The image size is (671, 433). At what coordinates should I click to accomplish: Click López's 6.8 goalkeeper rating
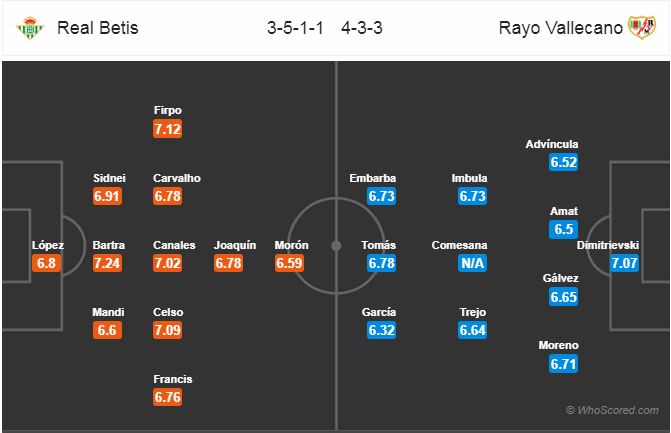[x=47, y=264]
